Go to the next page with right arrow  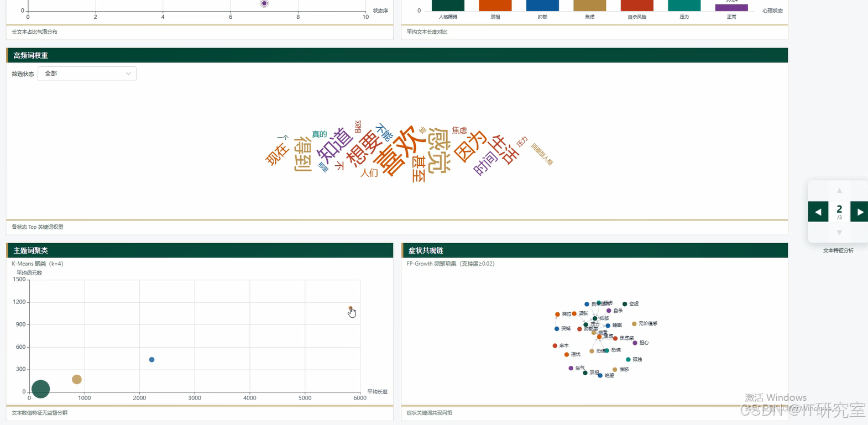tap(860, 212)
